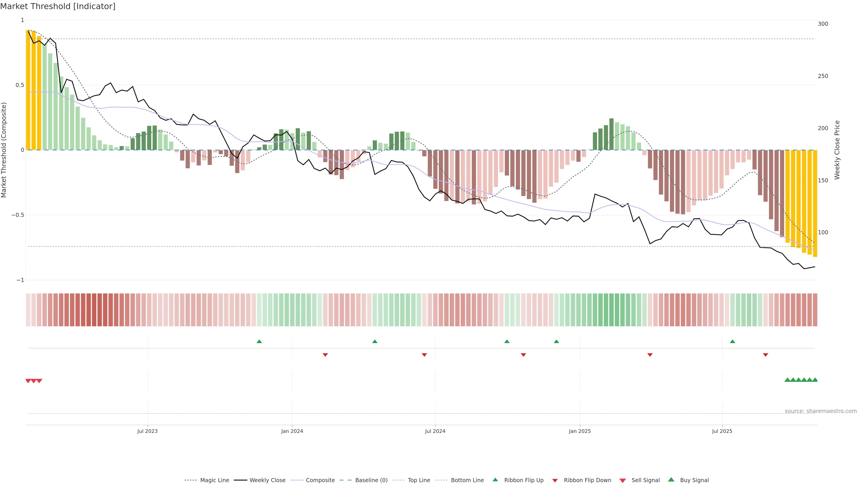Click the source: sharemaestro.com text
This screenshot has height=488, width=868.
click(821, 411)
